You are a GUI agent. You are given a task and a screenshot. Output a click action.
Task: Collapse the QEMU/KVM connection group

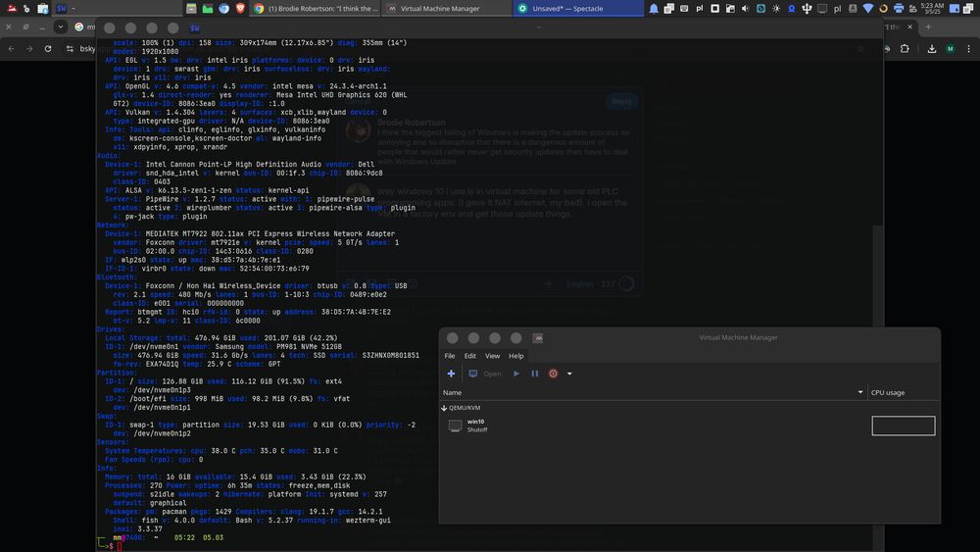coord(444,408)
